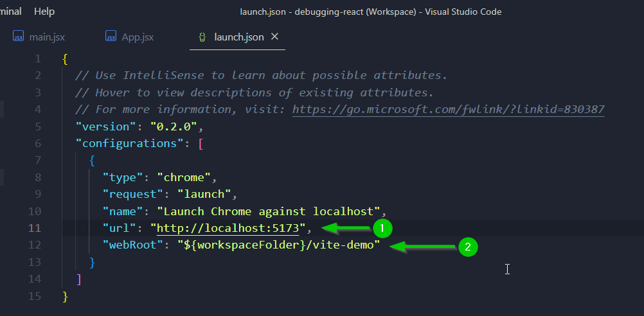Click the "webRoot" key
This screenshot has width=644, height=316.
point(133,245)
